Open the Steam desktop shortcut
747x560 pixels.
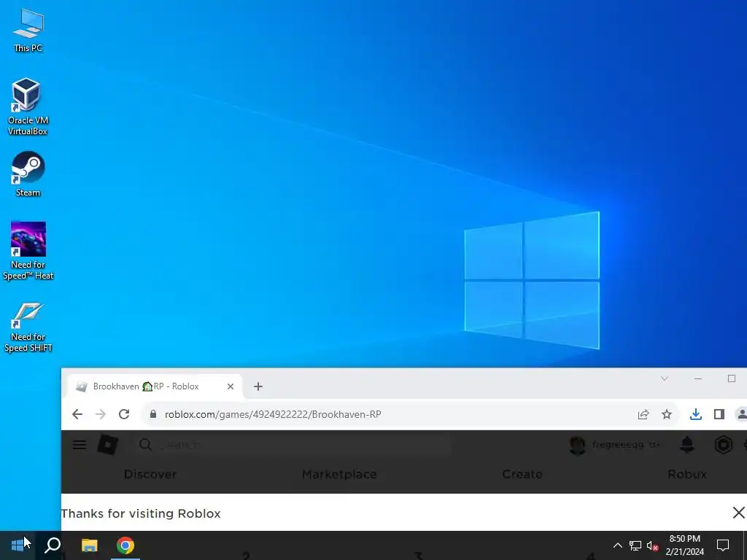28,174
